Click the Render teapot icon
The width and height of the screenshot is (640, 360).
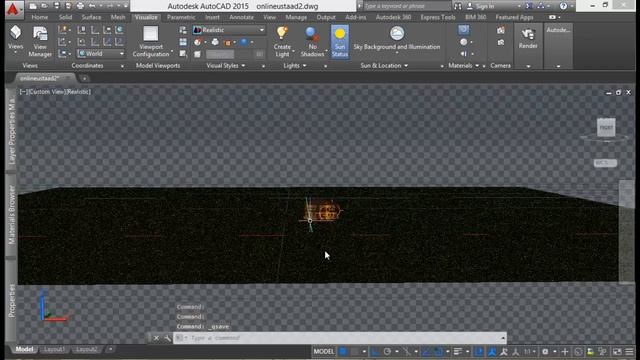[x=528, y=34]
